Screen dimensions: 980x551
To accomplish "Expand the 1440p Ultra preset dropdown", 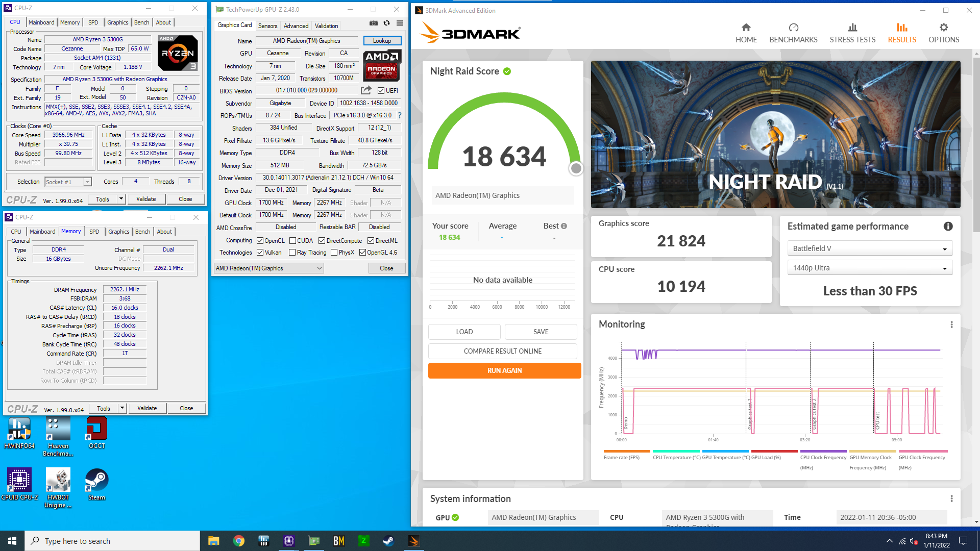I will (870, 268).
